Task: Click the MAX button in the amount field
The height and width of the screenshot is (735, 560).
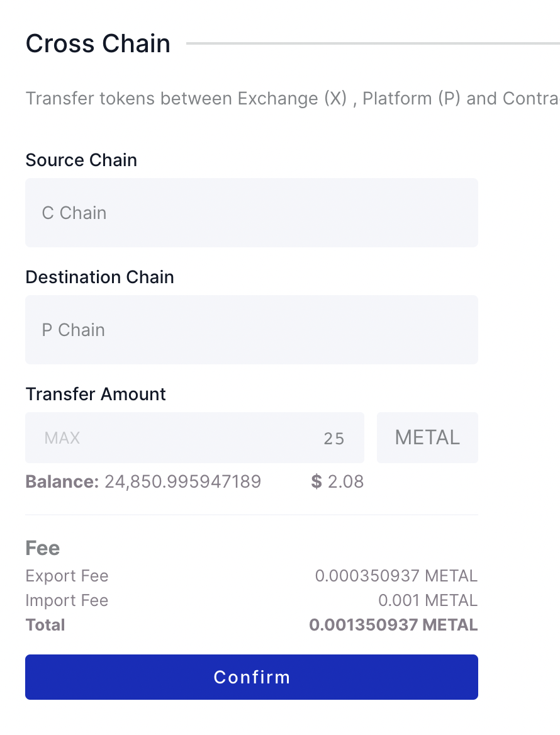Action: tap(62, 437)
